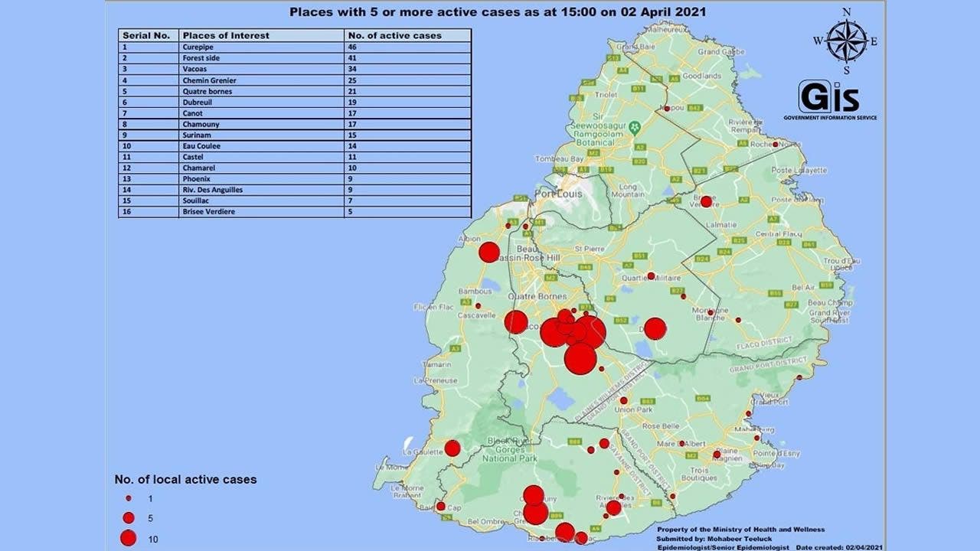Image resolution: width=980 pixels, height=551 pixels.
Task: Click the Port Louis map label
Action: click(x=558, y=194)
